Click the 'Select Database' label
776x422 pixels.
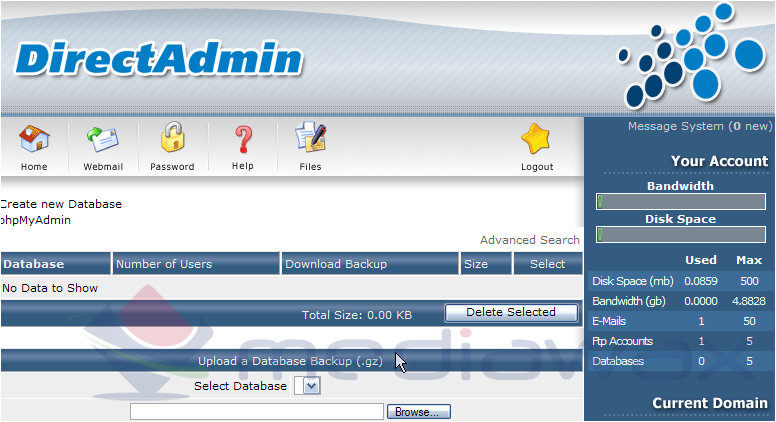point(240,386)
